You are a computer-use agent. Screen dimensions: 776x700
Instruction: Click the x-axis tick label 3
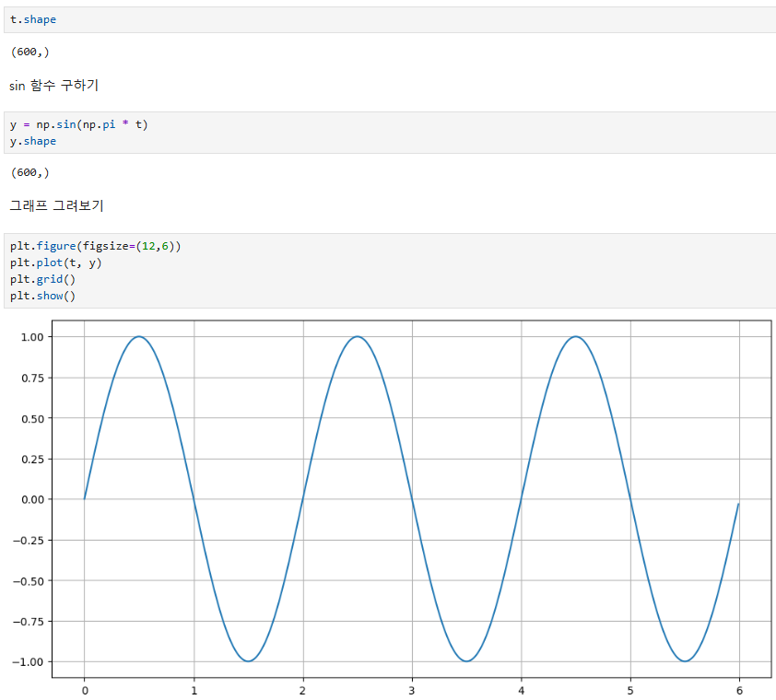click(x=412, y=691)
